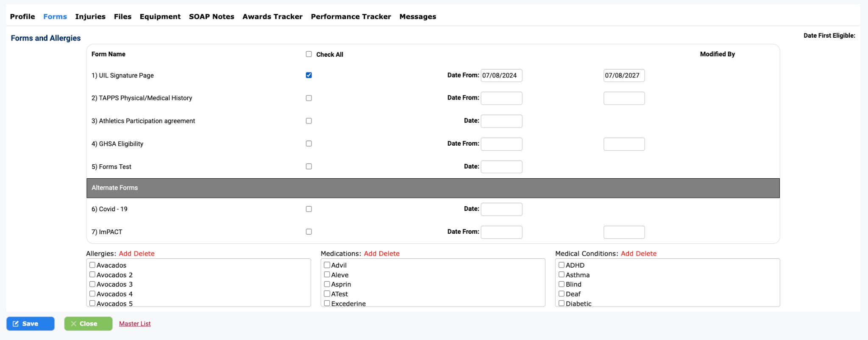The image size is (868, 340).
Task: Check the Covid - 19 checkbox
Action: click(x=309, y=209)
